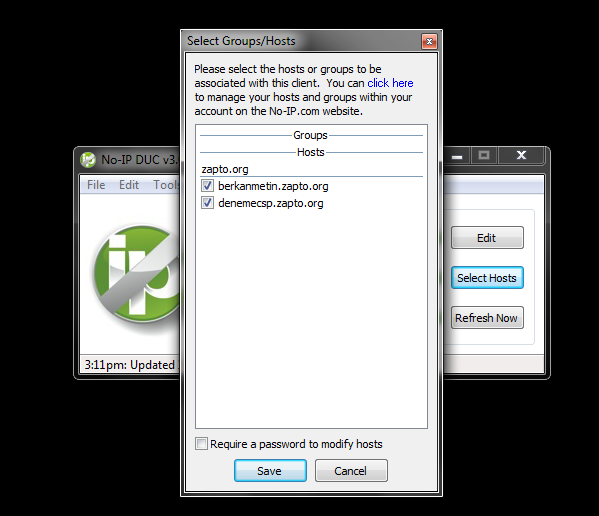Uncheck denemecsp.zapto.org host checkbox
This screenshot has width=599, height=516.
[x=207, y=203]
